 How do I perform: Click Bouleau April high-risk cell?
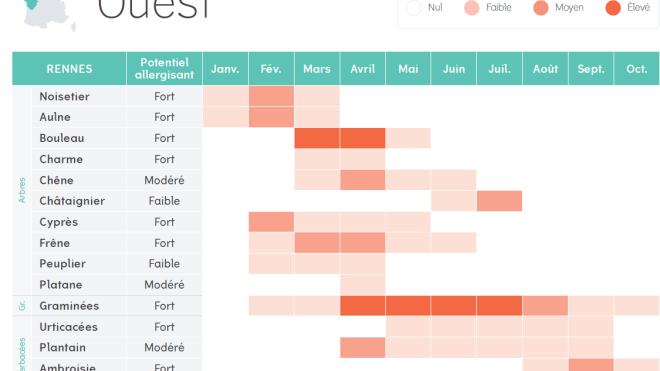[x=362, y=138]
